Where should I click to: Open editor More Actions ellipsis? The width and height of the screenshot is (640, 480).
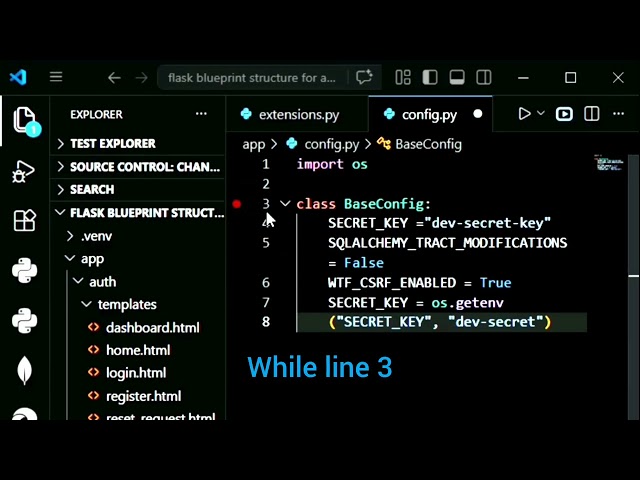(618, 114)
